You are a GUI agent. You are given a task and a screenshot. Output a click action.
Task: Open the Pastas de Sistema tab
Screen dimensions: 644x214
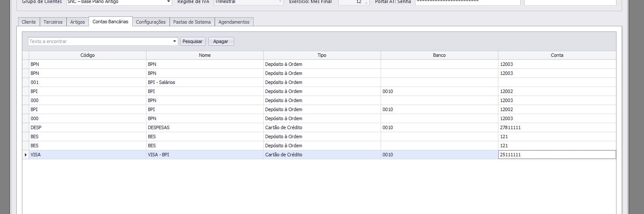click(x=192, y=22)
